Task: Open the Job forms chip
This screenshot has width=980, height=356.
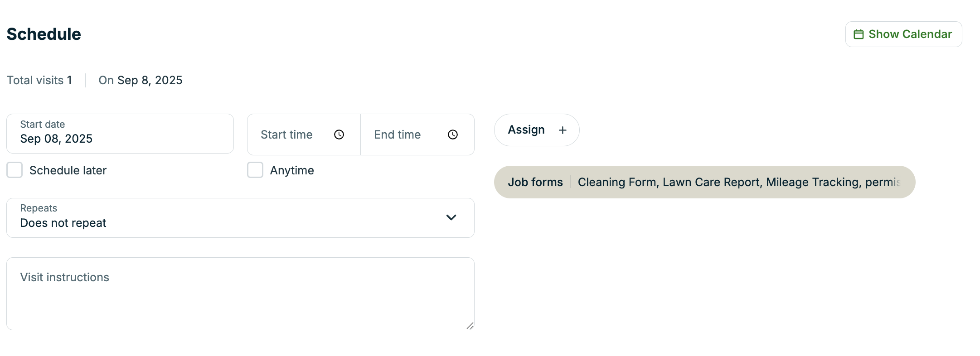Action: 704,182
